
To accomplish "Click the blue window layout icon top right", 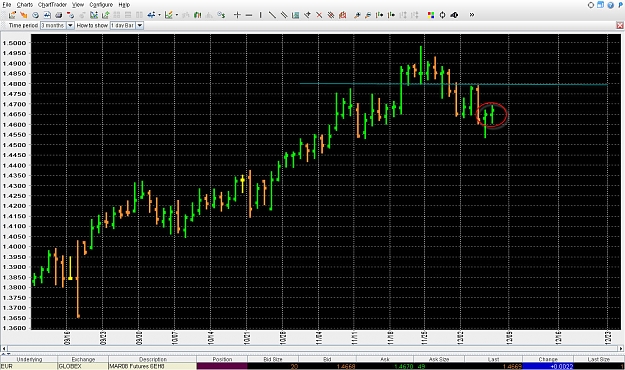I will click(600, 5).
